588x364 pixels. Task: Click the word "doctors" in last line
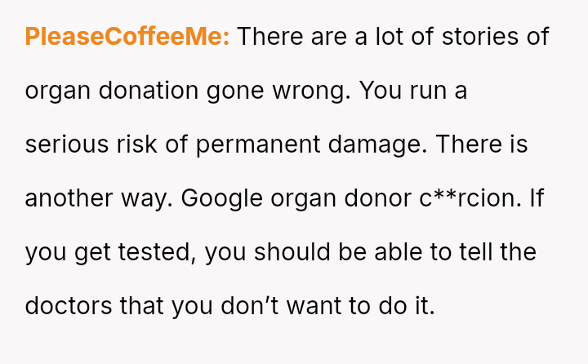coord(69,305)
